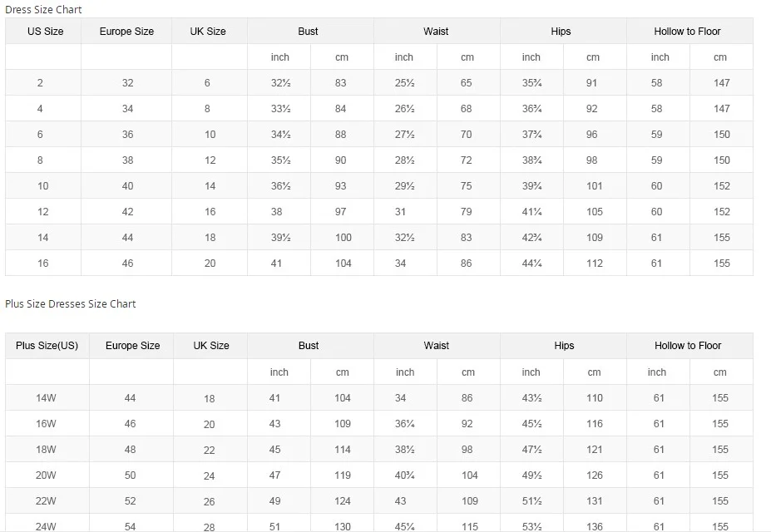Click the Hips header in the top dress chart
This screenshot has height=532, width=771.
(x=561, y=32)
